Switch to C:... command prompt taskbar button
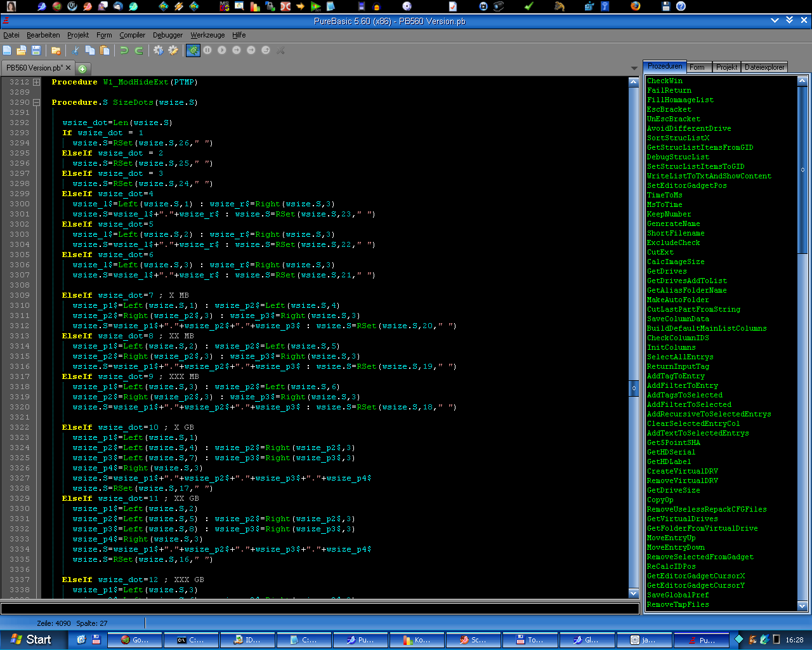The height and width of the screenshot is (650, 812). [191, 640]
